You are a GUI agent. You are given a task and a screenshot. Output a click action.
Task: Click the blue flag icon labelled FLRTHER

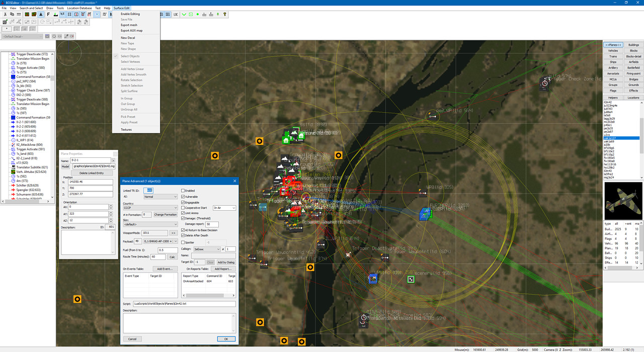[425, 214]
